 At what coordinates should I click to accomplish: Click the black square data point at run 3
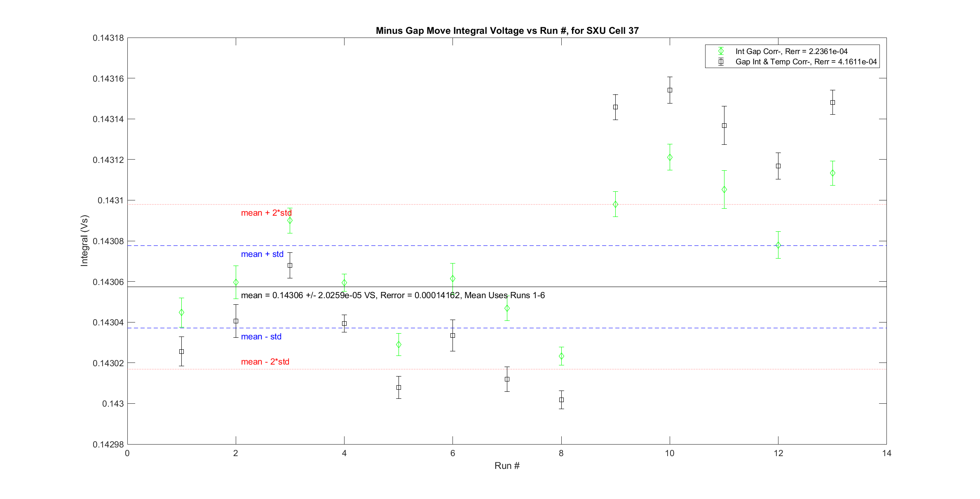coord(290,265)
